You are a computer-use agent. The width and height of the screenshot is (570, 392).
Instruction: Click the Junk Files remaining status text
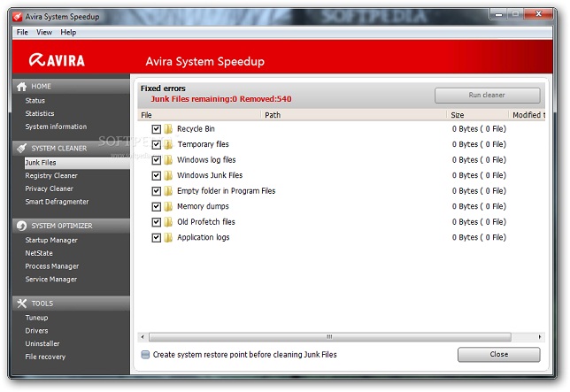(221, 99)
